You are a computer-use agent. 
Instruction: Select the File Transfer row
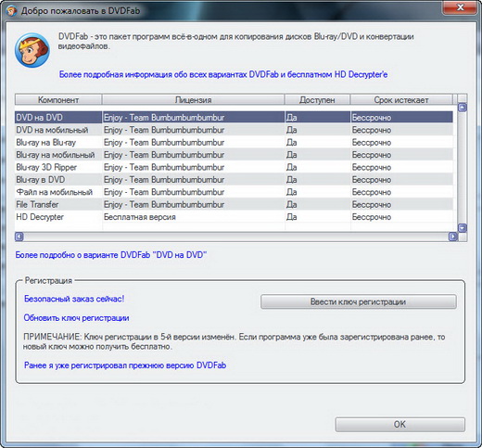pyautogui.click(x=234, y=205)
